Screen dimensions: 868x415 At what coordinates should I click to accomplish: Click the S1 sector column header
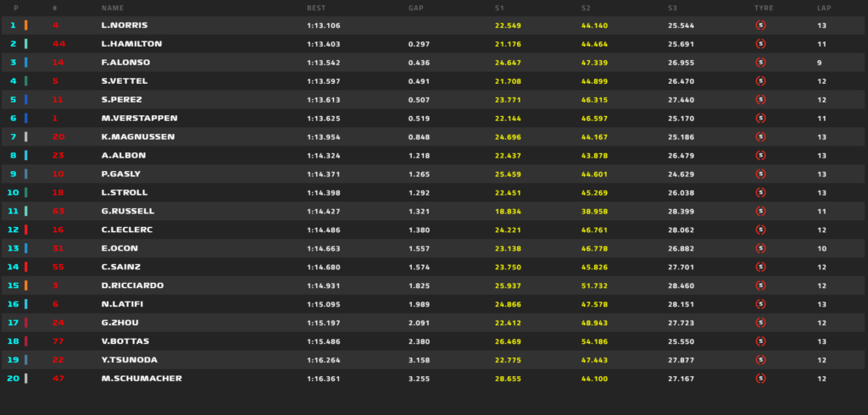coord(499,8)
